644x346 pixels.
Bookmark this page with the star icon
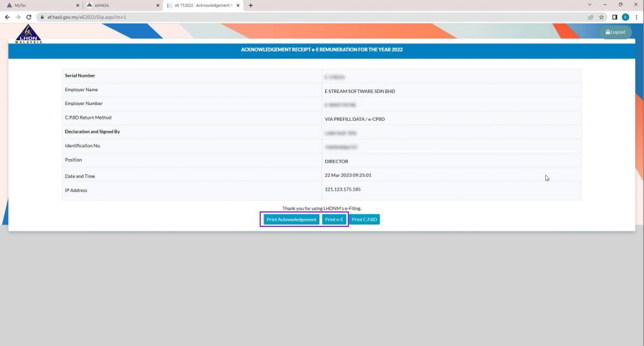602,17
